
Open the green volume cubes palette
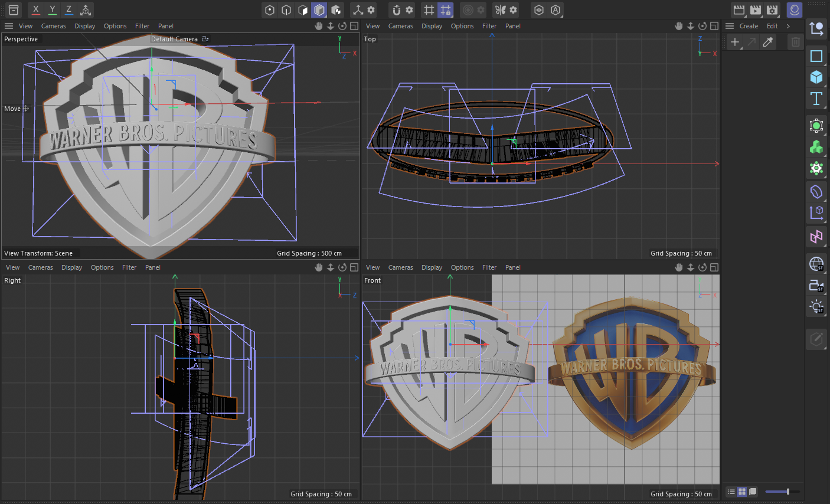click(x=816, y=147)
